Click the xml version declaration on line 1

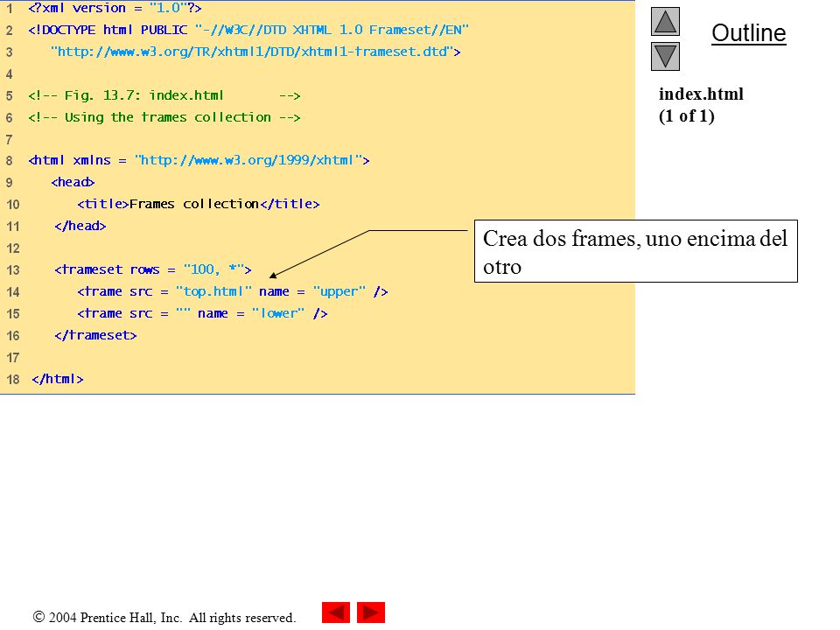click(x=115, y=8)
